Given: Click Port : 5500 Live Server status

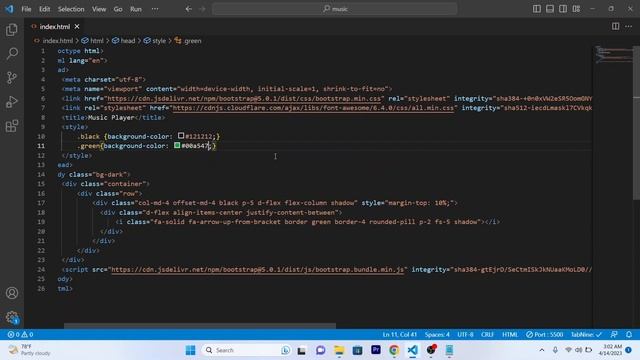Looking at the screenshot, I should pos(544,334).
